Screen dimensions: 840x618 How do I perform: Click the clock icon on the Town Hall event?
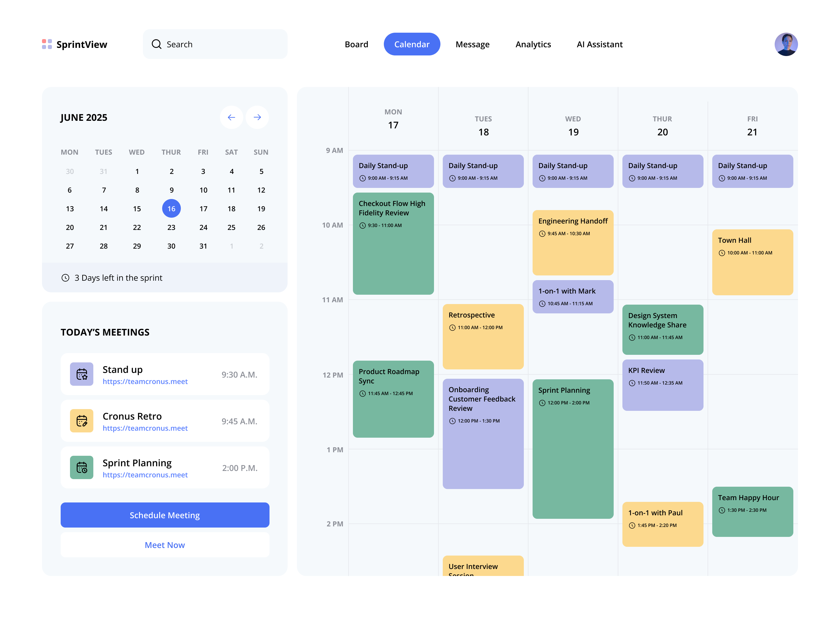pyautogui.click(x=722, y=253)
